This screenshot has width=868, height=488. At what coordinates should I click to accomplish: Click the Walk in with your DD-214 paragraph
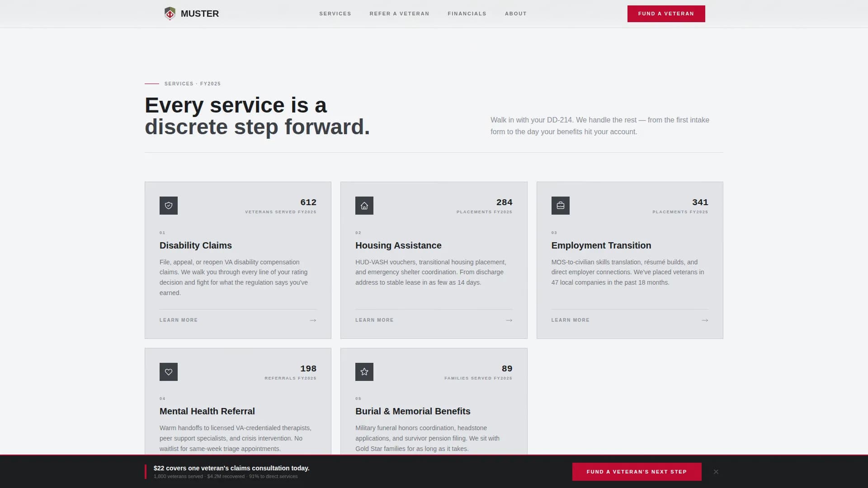pos(600,126)
